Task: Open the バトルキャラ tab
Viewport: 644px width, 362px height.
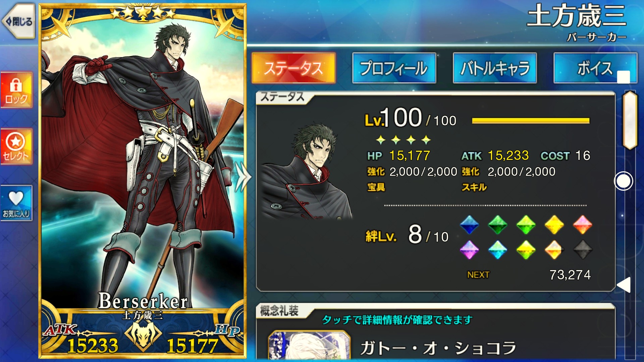Action: [495, 68]
